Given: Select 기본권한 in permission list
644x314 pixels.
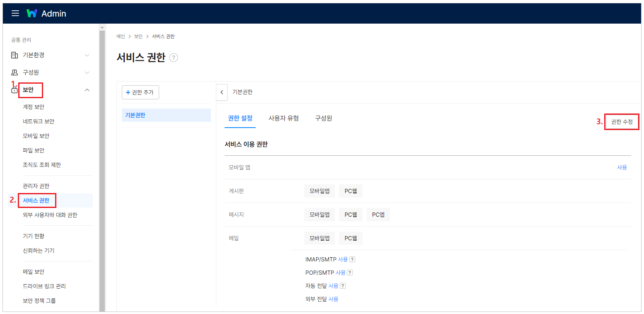Looking at the screenshot, I should pos(166,115).
